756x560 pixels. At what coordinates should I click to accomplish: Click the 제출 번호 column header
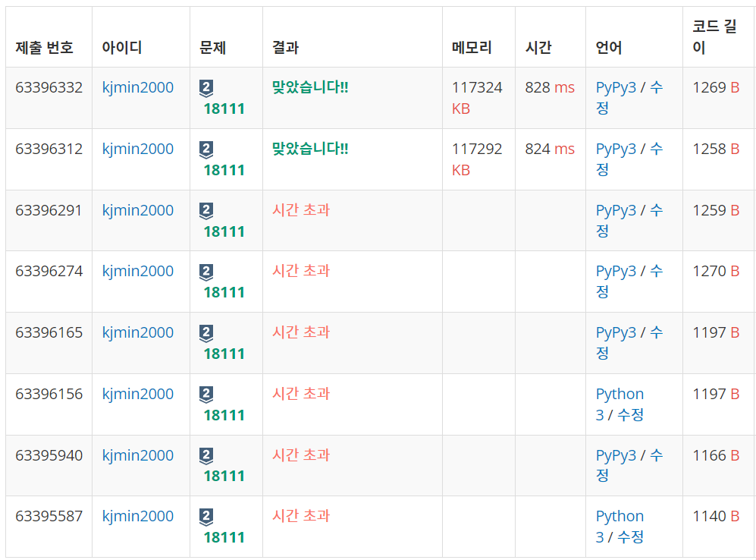tap(44, 48)
